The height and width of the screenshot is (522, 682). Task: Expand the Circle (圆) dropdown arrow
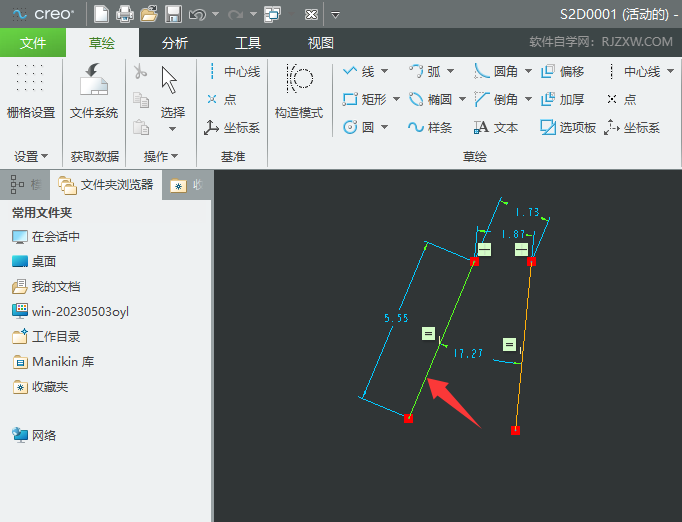point(384,127)
